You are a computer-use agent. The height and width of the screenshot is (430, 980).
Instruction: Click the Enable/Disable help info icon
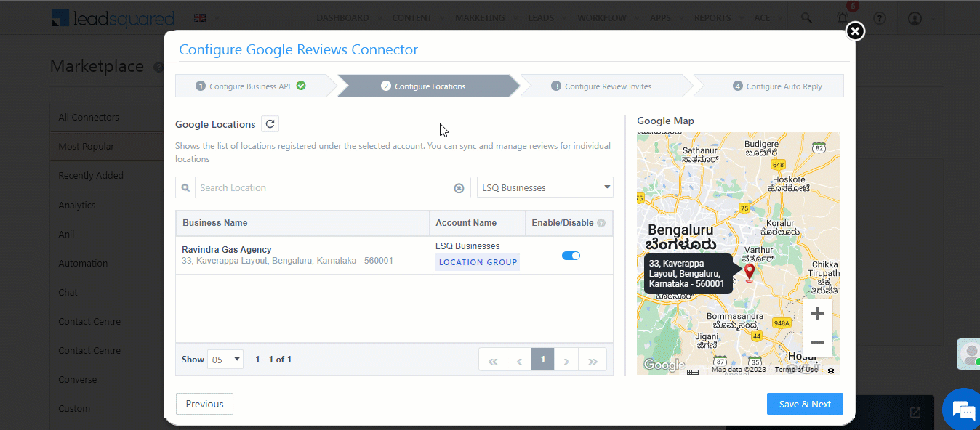pos(601,223)
